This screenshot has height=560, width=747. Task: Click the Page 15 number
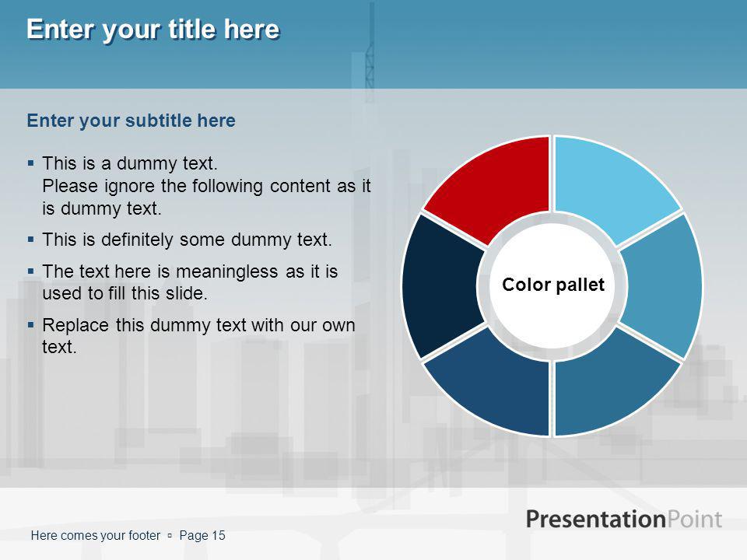point(202,536)
